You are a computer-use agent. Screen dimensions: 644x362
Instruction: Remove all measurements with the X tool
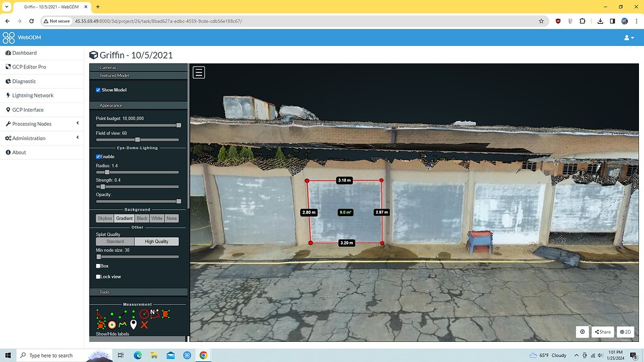click(x=144, y=324)
